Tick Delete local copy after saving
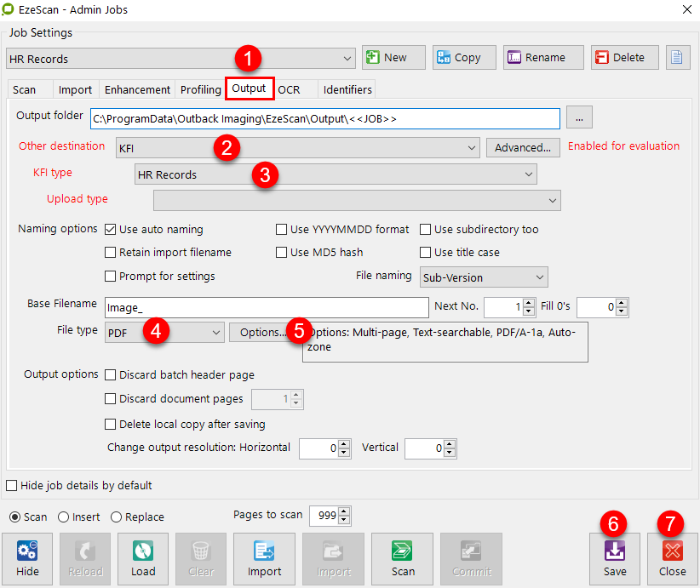Screen dimensions: 700x588 point(111,425)
